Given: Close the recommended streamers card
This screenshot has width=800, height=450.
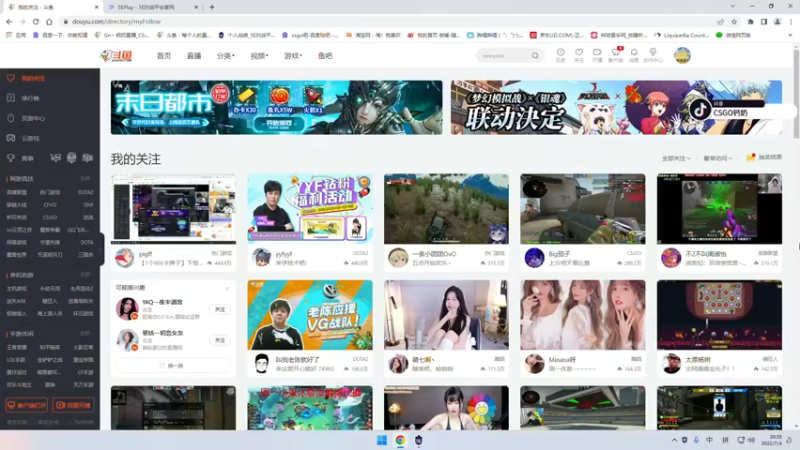Looking at the screenshot, I should tap(227, 288).
